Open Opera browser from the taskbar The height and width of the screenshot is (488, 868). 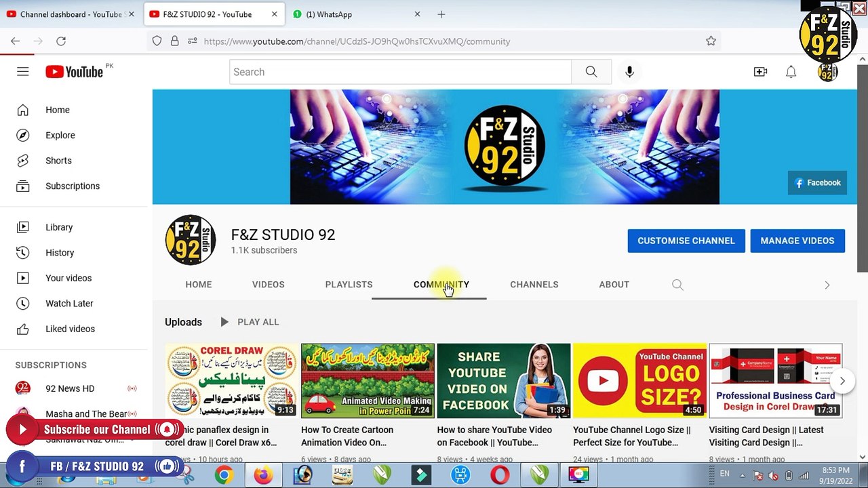500,475
